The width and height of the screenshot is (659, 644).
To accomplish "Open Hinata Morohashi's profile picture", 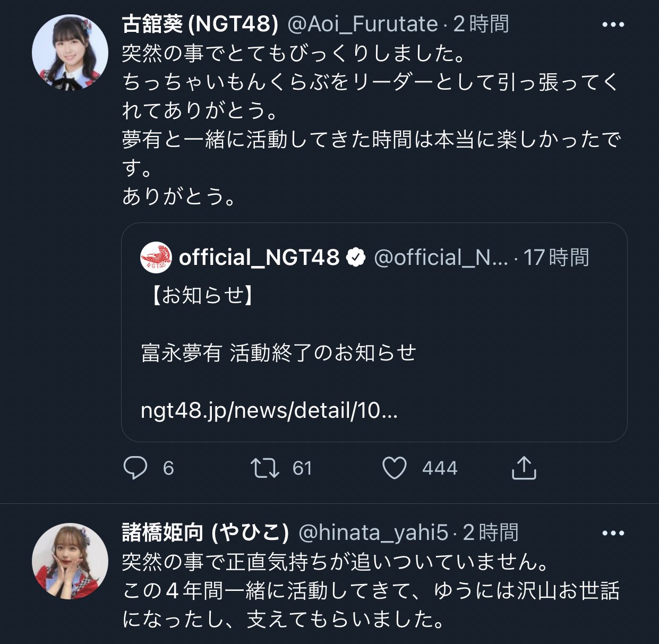I will pos(70,561).
